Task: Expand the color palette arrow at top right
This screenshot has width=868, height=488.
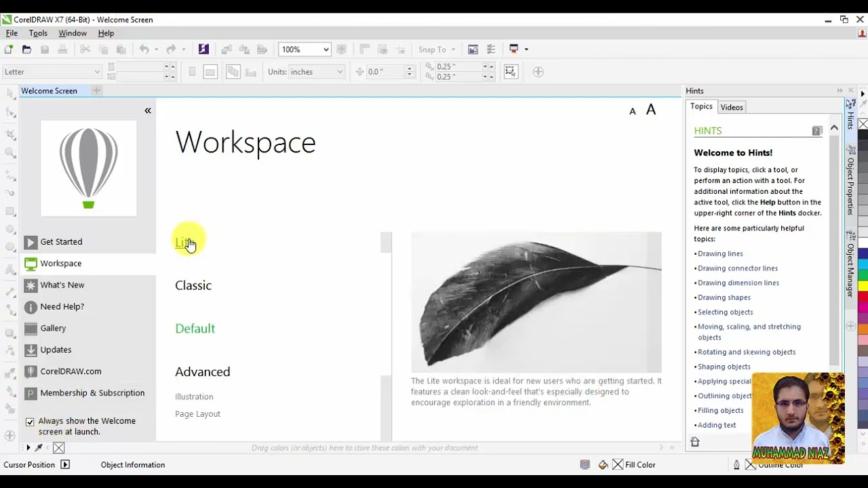Action: click(863, 94)
